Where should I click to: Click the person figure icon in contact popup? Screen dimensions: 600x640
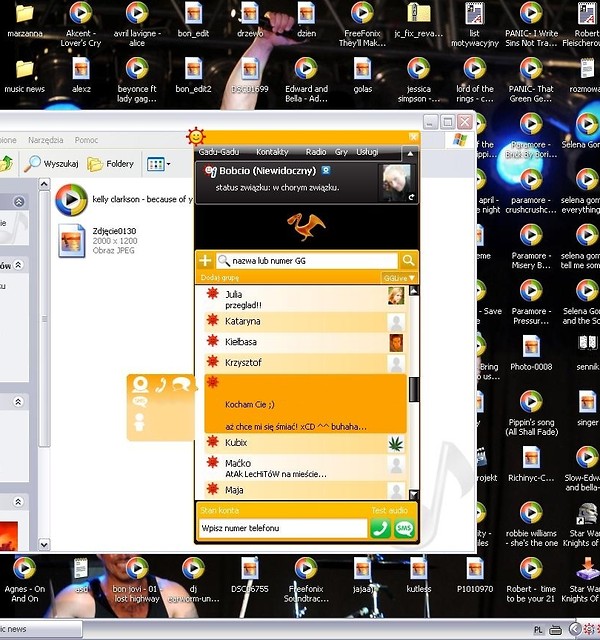pyautogui.click(x=139, y=422)
